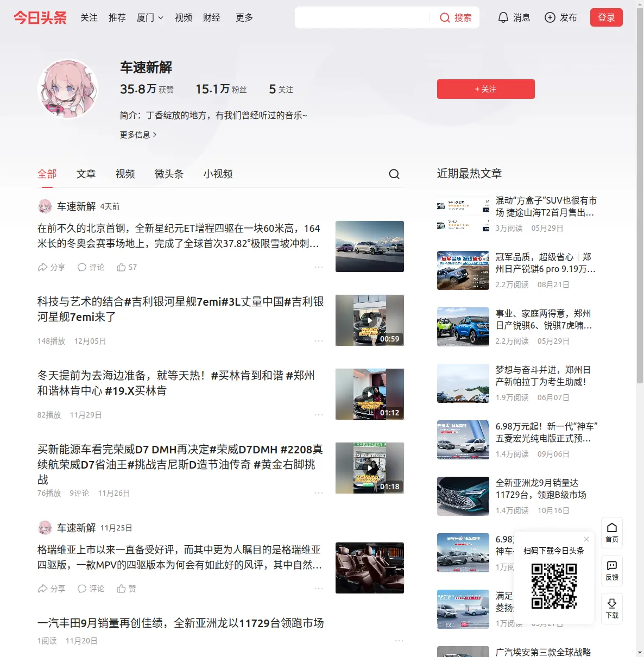The height and width of the screenshot is (657, 644).
Task: Click the floating 下载 download icon
Action: (x=612, y=609)
